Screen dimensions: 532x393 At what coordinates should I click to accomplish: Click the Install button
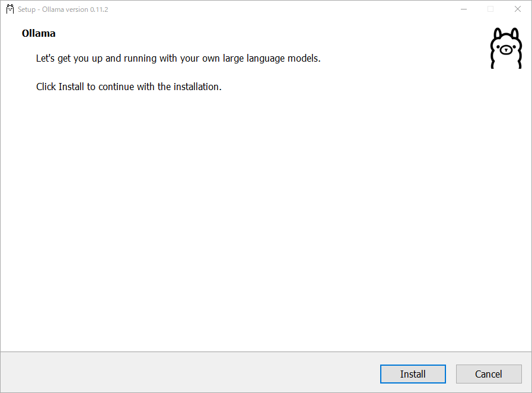(413, 374)
